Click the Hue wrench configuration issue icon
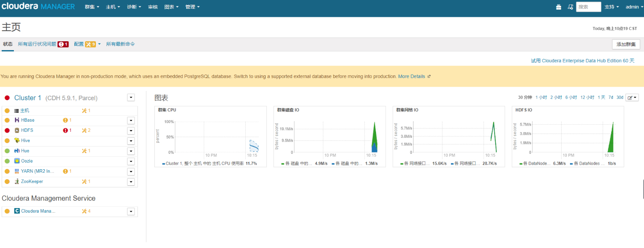Screen dimensions: 644x248 pos(84,151)
